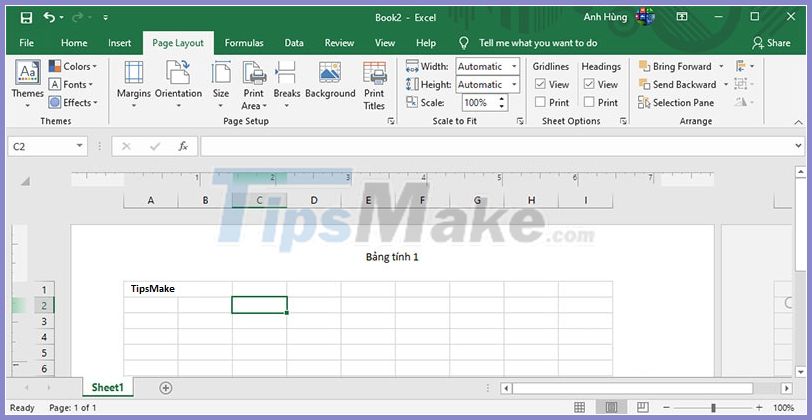The height and width of the screenshot is (420, 812).
Task: Click the Insert Function fx icon
Action: [x=183, y=147]
